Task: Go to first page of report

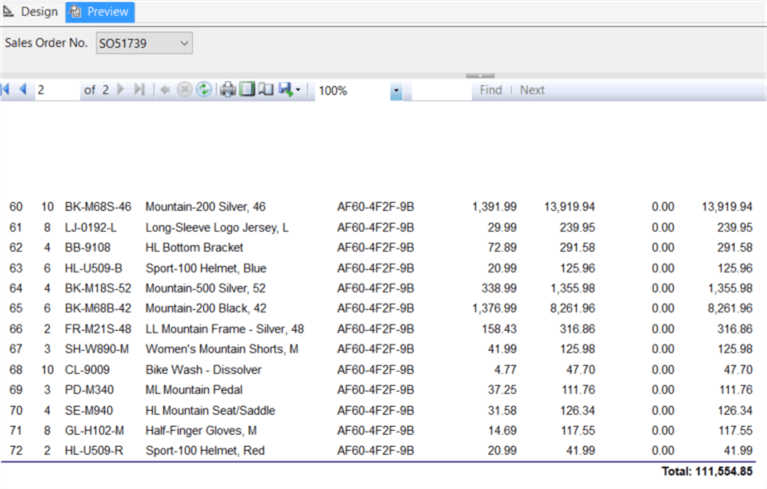Action: coord(6,90)
